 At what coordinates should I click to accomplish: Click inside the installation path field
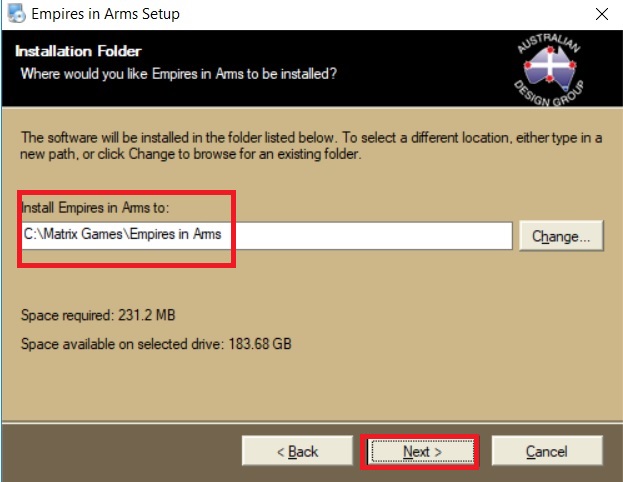[x=267, y=236]
